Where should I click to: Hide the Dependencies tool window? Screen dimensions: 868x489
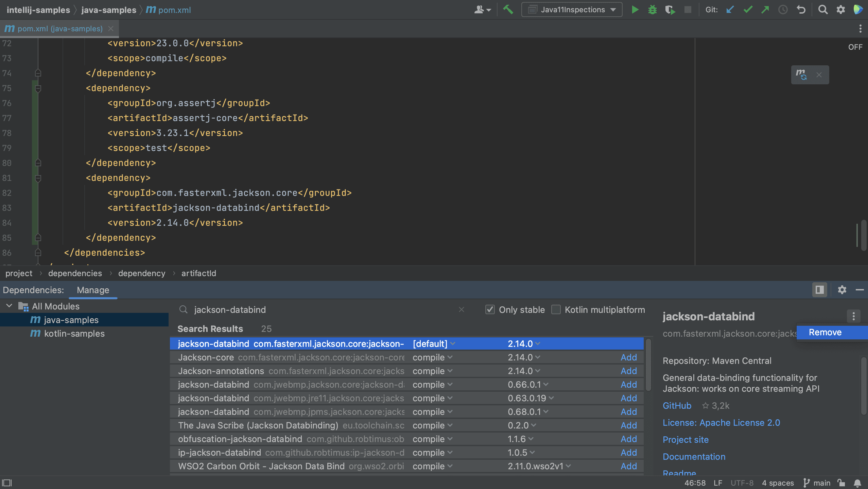click(x=860, y=290)
